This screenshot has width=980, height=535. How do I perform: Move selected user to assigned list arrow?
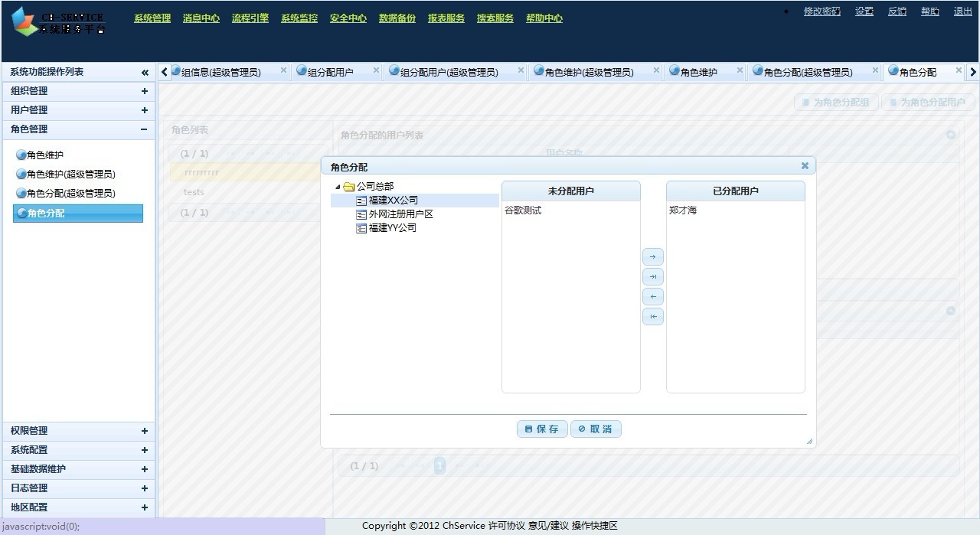(x=652, y=256)
